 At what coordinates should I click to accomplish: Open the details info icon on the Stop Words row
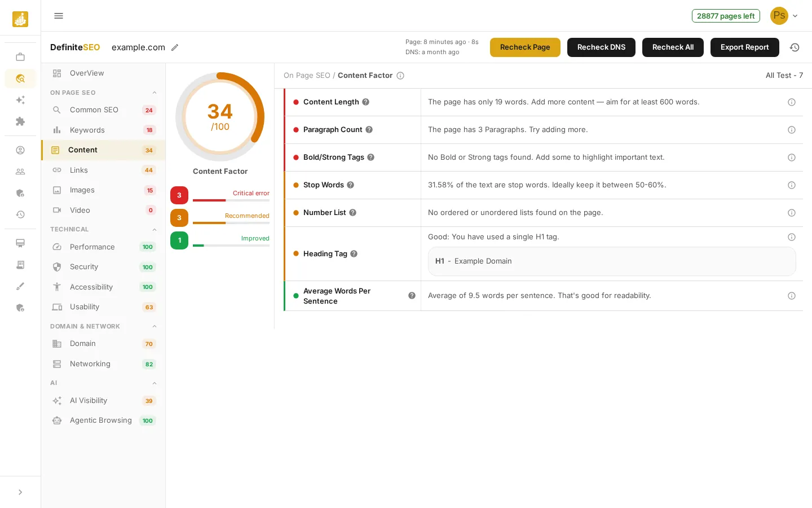[792, 185]
